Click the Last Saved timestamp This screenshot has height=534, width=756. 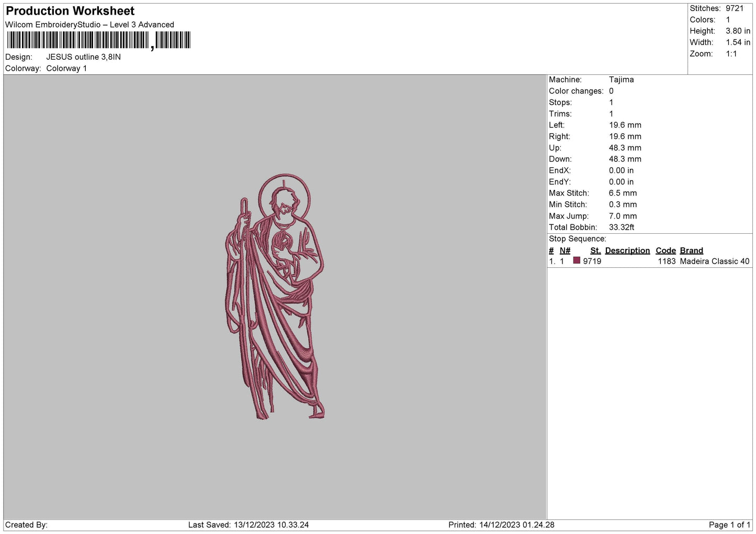tap(249, 525)
